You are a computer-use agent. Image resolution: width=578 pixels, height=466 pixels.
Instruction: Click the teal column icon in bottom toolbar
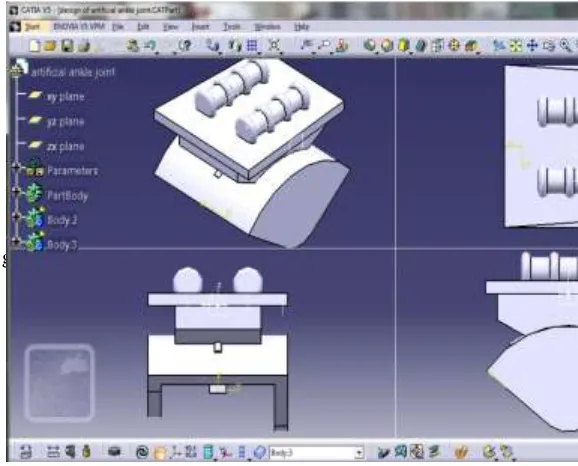tap(208, 452)
